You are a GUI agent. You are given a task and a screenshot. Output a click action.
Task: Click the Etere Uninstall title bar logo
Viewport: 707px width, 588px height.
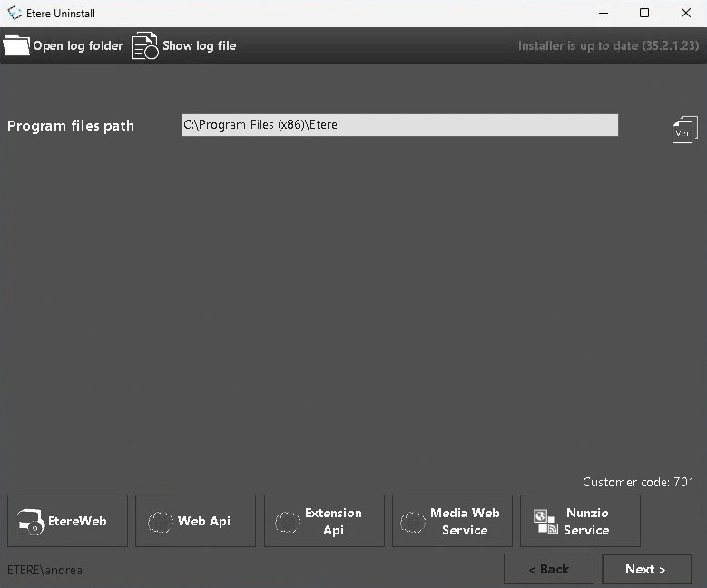pyautogui.click(x=15, y=14)
